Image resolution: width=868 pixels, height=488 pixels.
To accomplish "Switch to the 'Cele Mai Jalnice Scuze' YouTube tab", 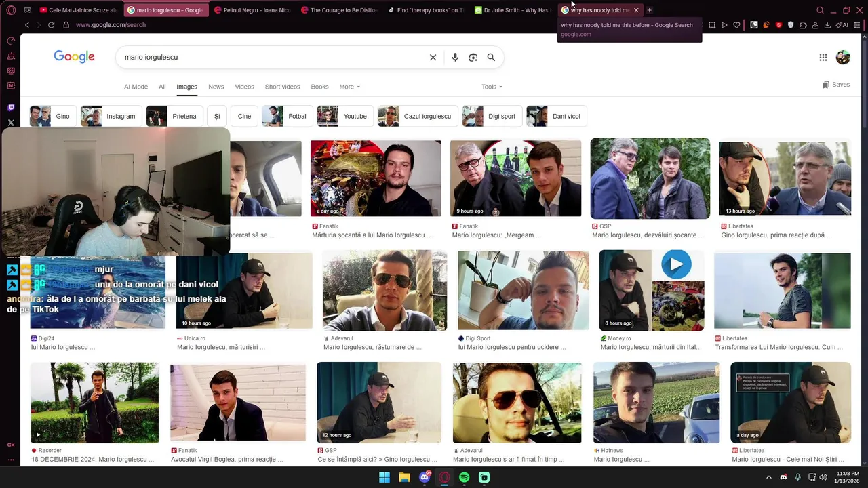I will [78, 10].
